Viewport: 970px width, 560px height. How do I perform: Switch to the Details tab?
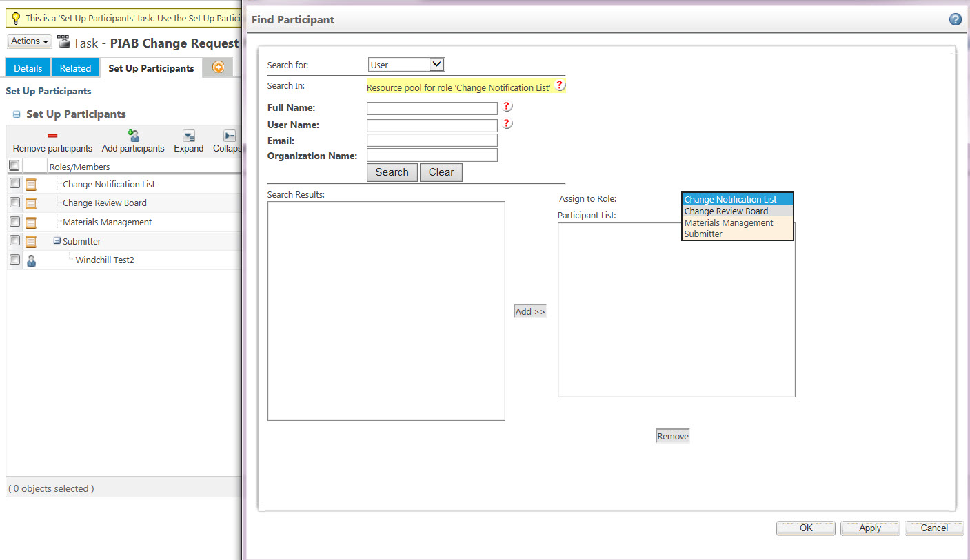pos(28,68)
